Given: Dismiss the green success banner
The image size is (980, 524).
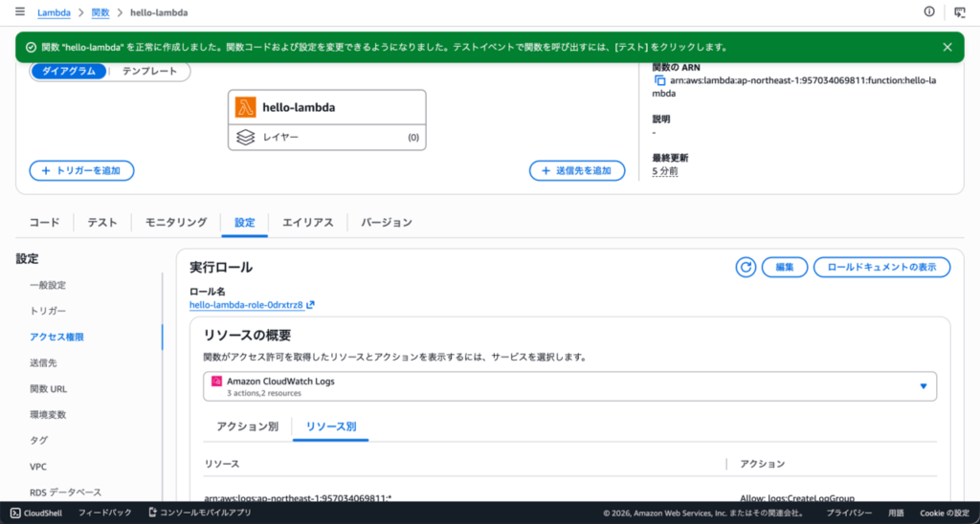Looking at the screenshot, I should pyautogui.click(x=947, y=48).
